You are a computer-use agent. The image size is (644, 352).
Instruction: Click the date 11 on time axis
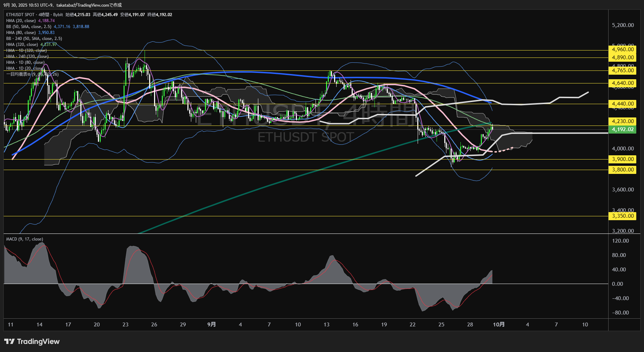11,325
